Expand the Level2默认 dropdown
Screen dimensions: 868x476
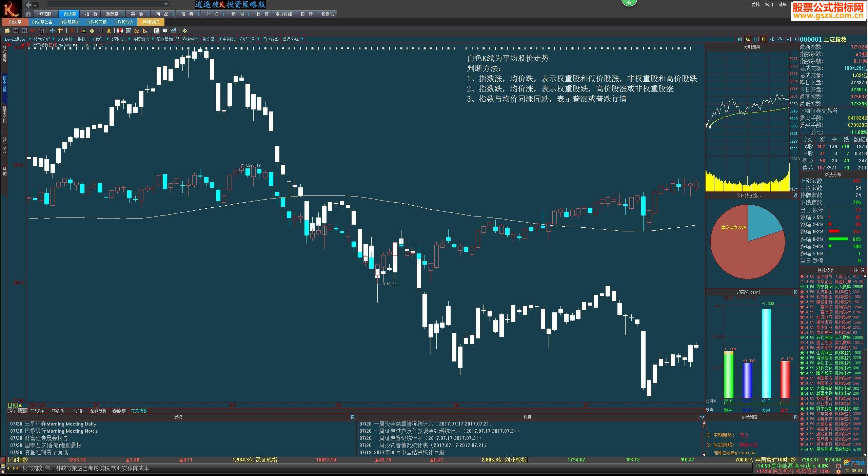(30, 39)
